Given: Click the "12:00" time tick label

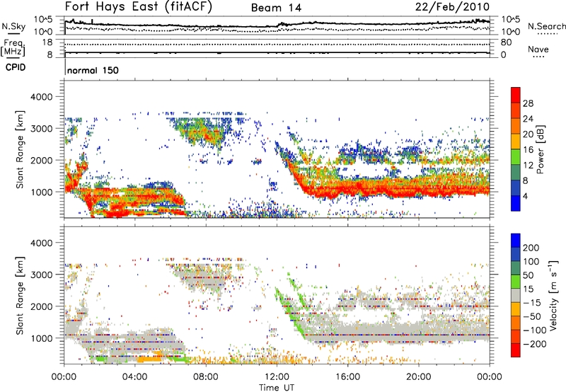Looking at the screenshot, I should tap(277, 377).
